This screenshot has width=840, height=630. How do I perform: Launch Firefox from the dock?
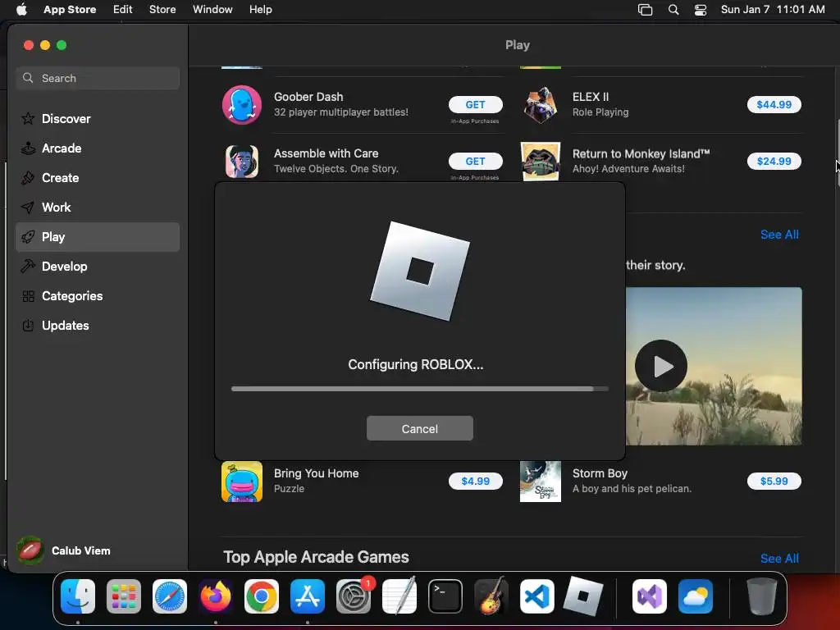pos(216,596)
